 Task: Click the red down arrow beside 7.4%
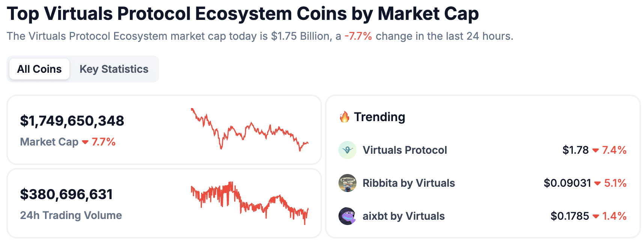point(596,150)
